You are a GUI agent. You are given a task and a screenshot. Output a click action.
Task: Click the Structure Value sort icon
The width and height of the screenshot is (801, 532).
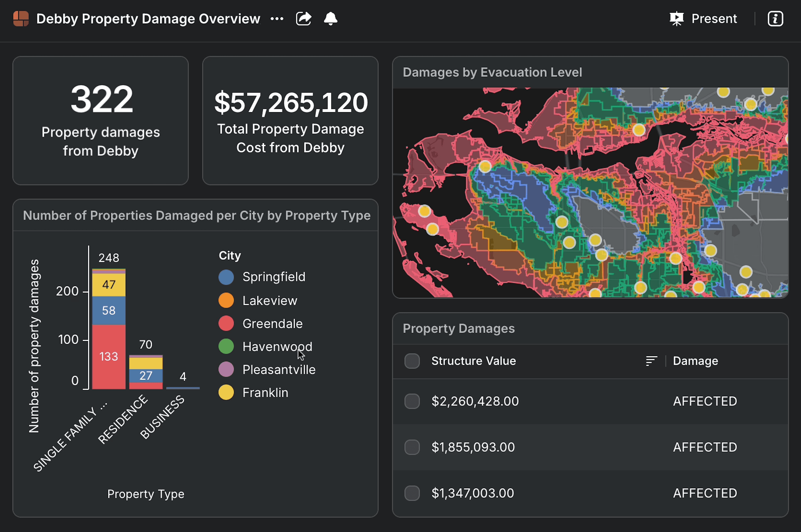pos(651,361)
